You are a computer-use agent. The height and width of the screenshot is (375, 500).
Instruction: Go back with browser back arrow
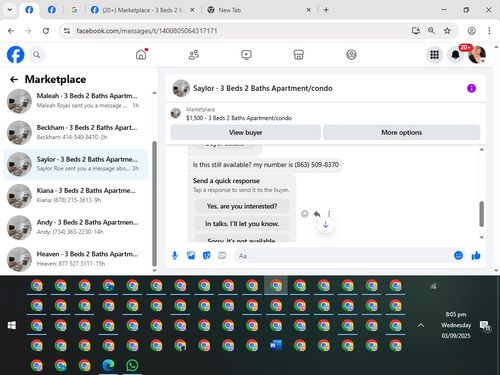pyautogui.click(x=11, y=31)
